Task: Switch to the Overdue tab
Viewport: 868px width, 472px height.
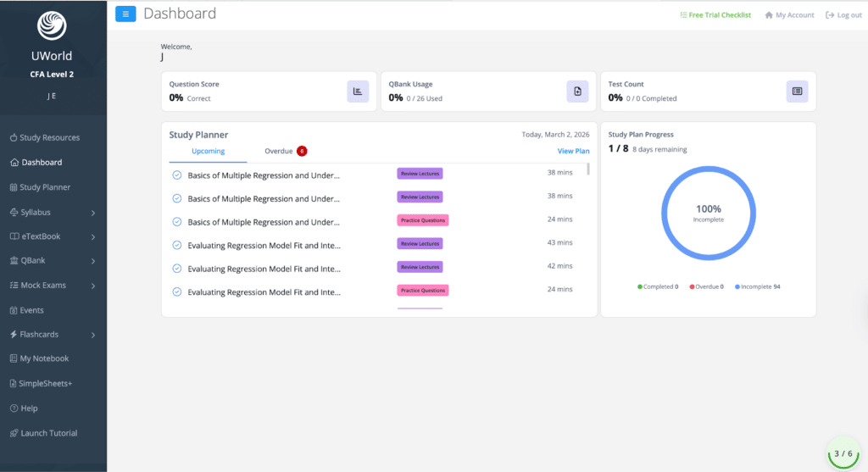Action: coord(279,151)
